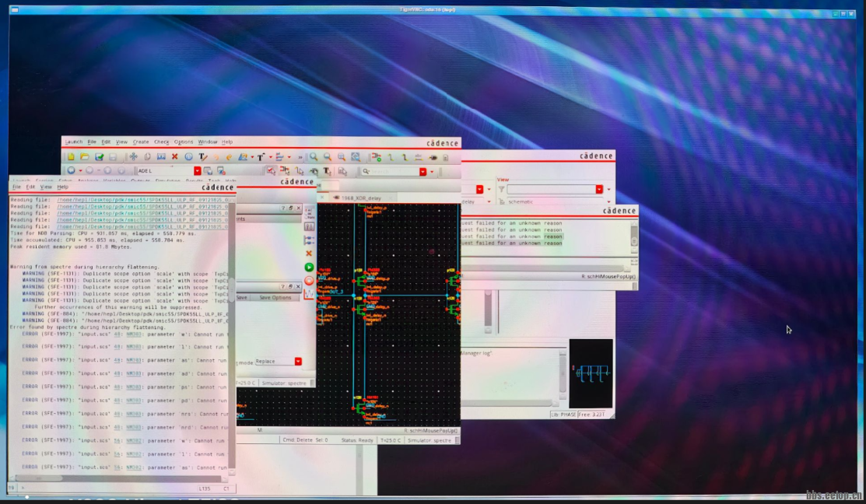866x504 pixels.
Task: Click the 'Lib: PHASE' status text
Action: [x=563, y=414]
